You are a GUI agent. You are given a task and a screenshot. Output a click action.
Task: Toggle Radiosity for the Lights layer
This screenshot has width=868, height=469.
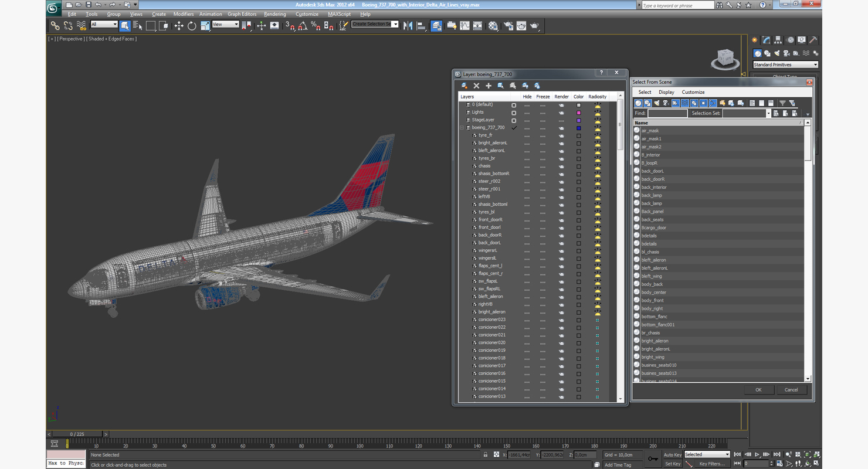597,113
